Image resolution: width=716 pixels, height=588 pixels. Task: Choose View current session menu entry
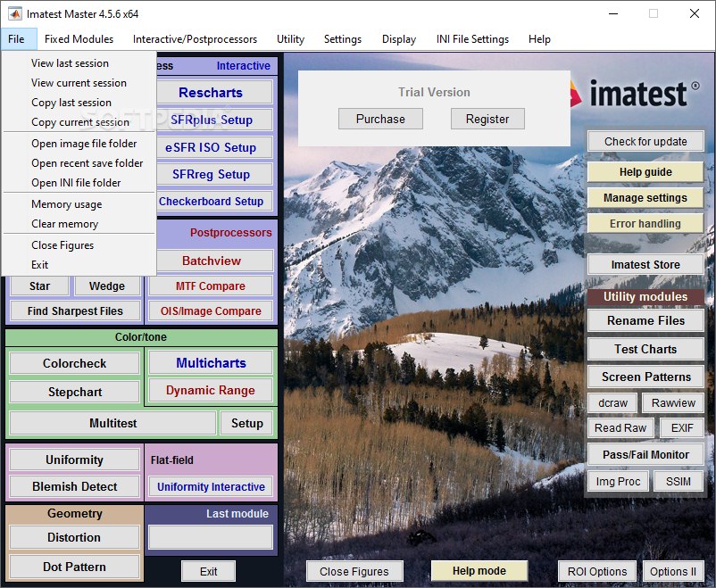tap(79, 83)
